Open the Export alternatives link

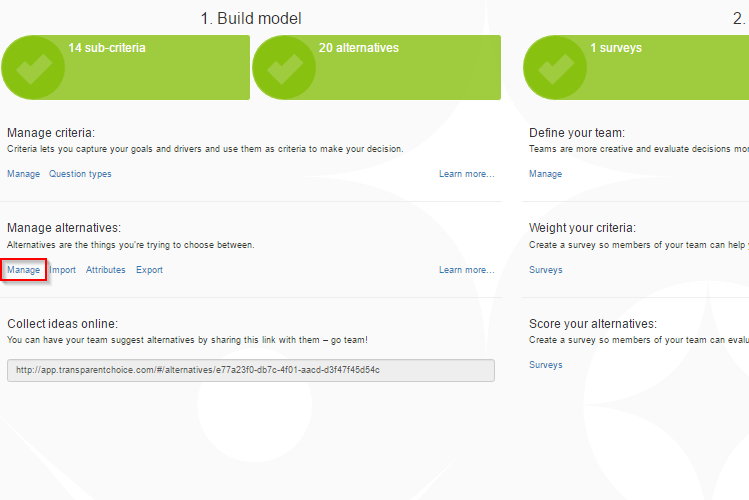click(x=150, y=270)
